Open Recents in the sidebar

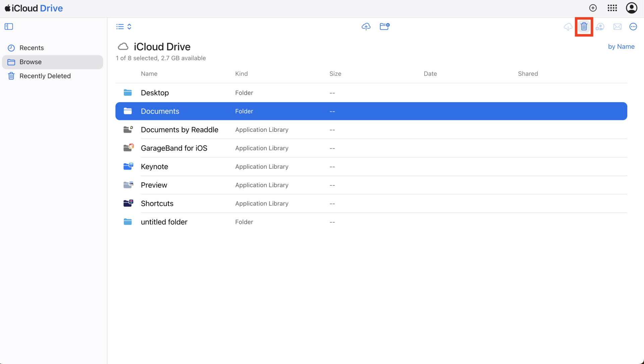(32, 48)
